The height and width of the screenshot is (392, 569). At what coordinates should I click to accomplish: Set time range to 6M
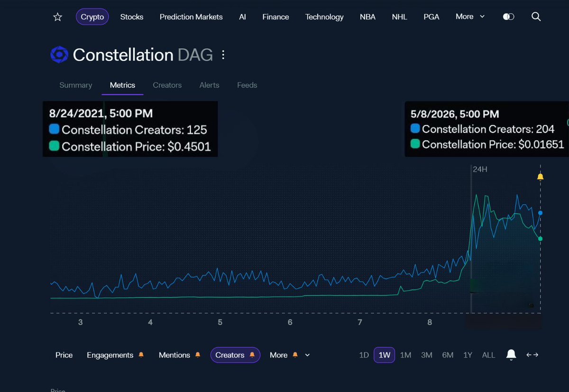coord(448,355)
